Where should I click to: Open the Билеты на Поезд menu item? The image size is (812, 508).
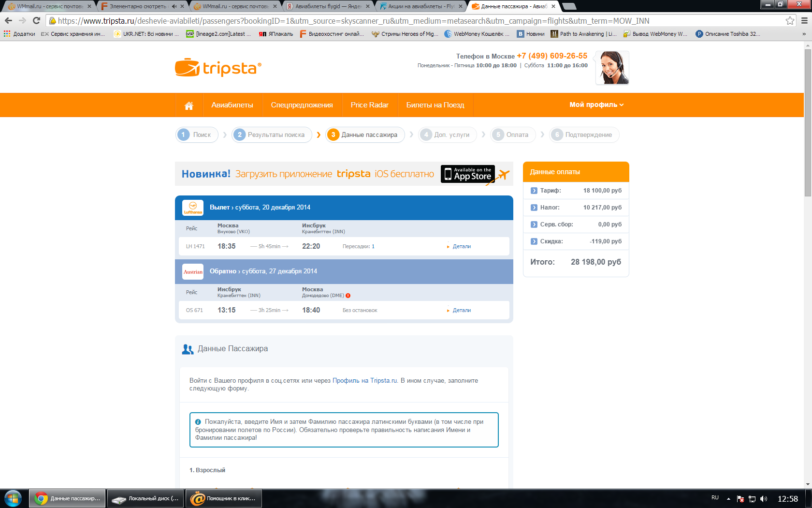[435, 105]
